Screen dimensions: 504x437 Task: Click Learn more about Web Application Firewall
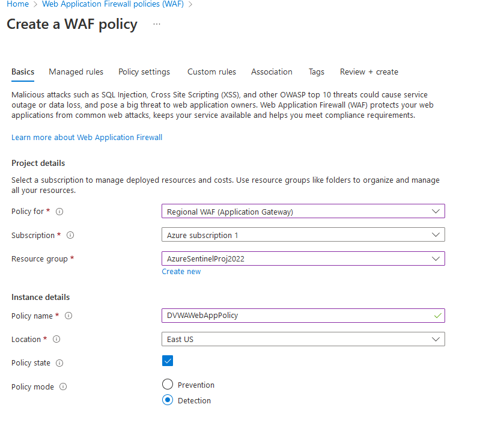click(x=87, y=138)
